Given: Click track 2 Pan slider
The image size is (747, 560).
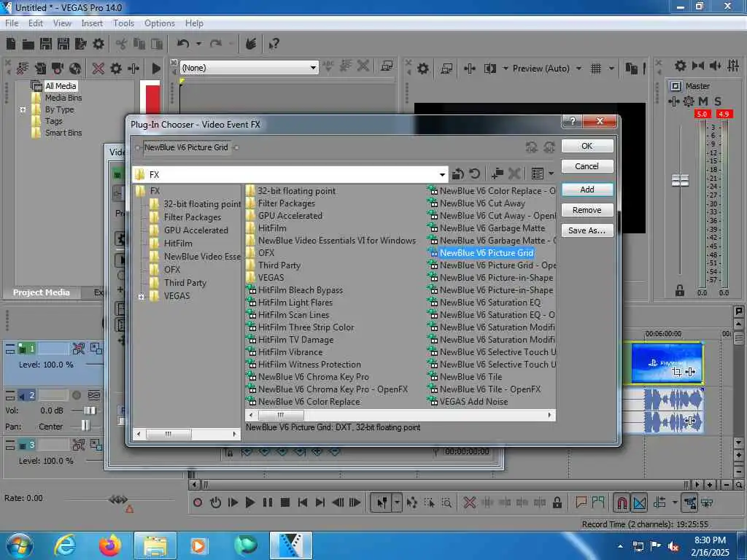Looking at the screenshot, I should (x=85, y=425).
